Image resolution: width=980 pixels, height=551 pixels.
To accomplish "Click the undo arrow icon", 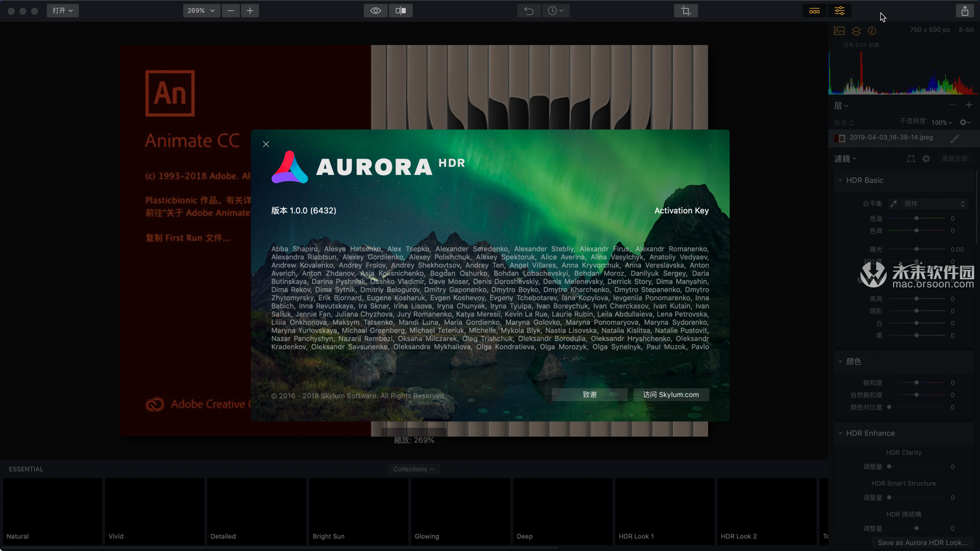I will [528, 10].
